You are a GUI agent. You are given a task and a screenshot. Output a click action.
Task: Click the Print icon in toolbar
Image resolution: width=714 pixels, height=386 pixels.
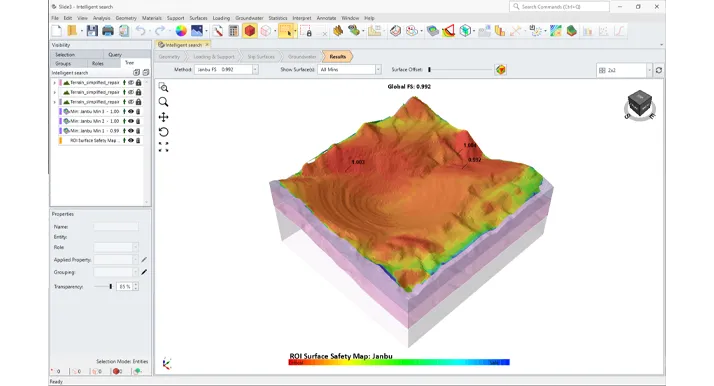[x=108, y=31]
